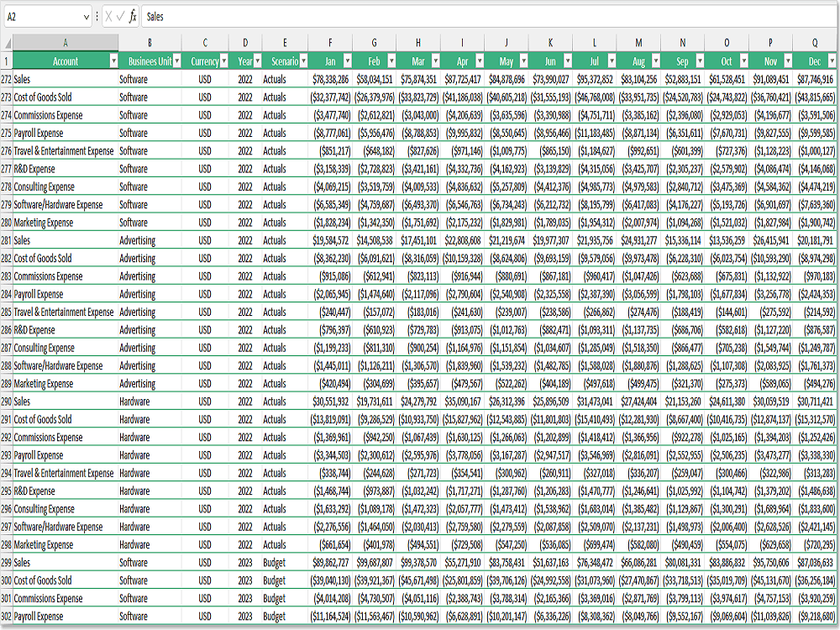Open the May column filter dropdown
840x630 pixels.
[x=523, y=61]
